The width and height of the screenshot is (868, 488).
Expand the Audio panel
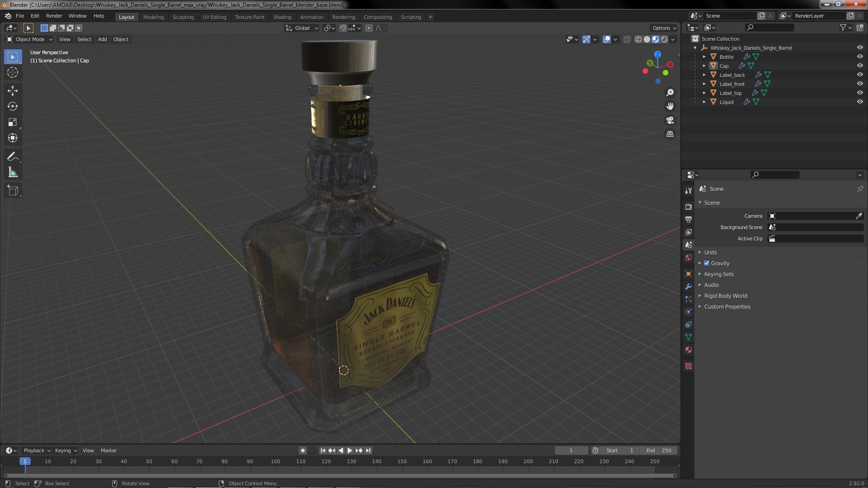point(711,285)
